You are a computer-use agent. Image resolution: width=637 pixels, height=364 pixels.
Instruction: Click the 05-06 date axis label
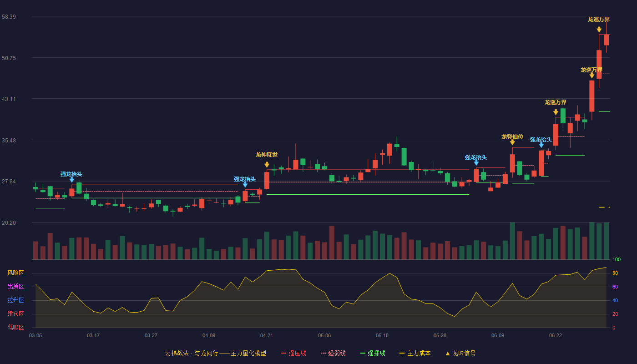pyautogui.click(x=324, y=335)
